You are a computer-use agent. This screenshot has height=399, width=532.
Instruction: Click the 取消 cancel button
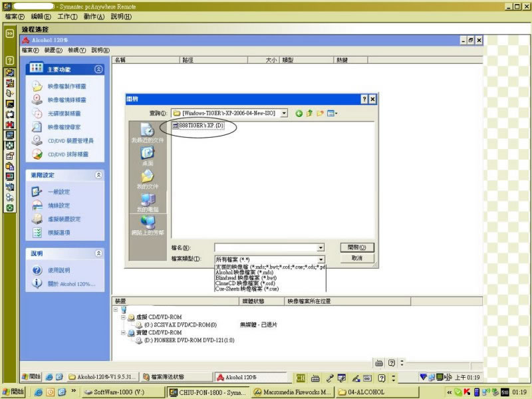(x=357, y=258)
